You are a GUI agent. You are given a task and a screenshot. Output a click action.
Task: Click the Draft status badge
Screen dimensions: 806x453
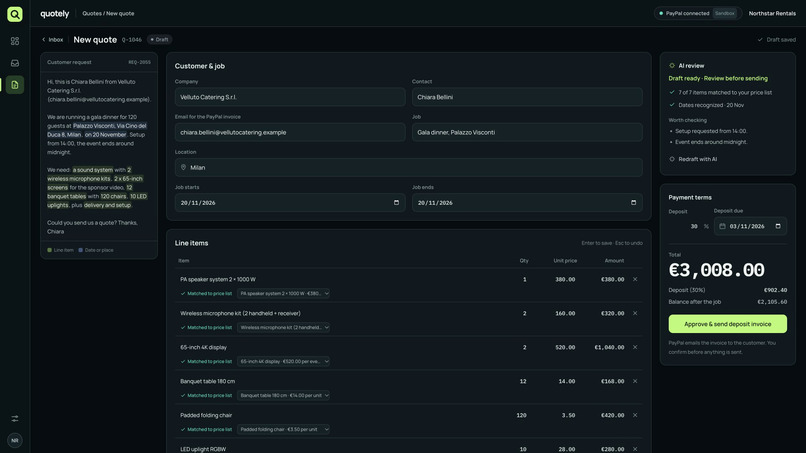(x=159, y=40)
